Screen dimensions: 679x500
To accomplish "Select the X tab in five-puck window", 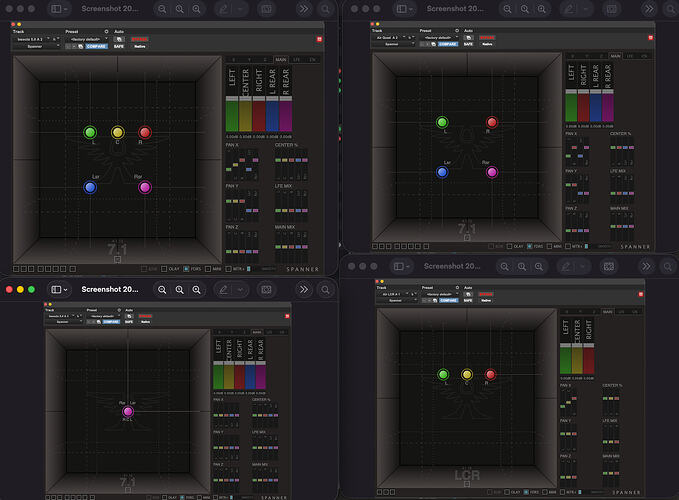I will (x=233, y=59).
